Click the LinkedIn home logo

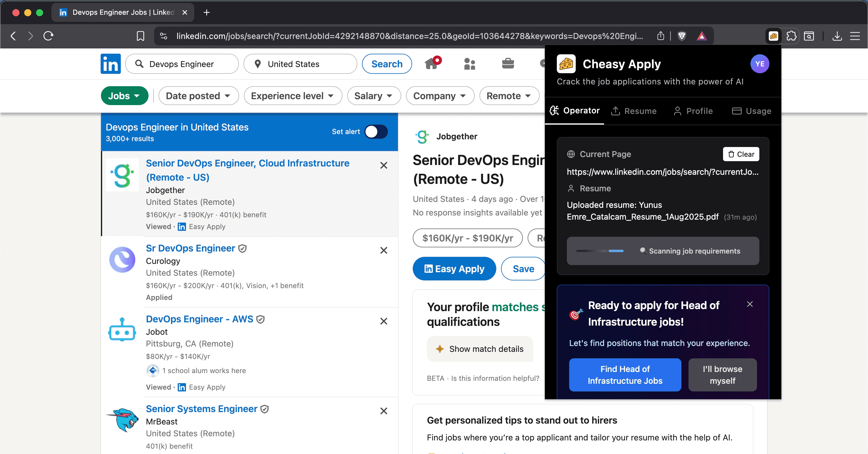coord(110,64)
